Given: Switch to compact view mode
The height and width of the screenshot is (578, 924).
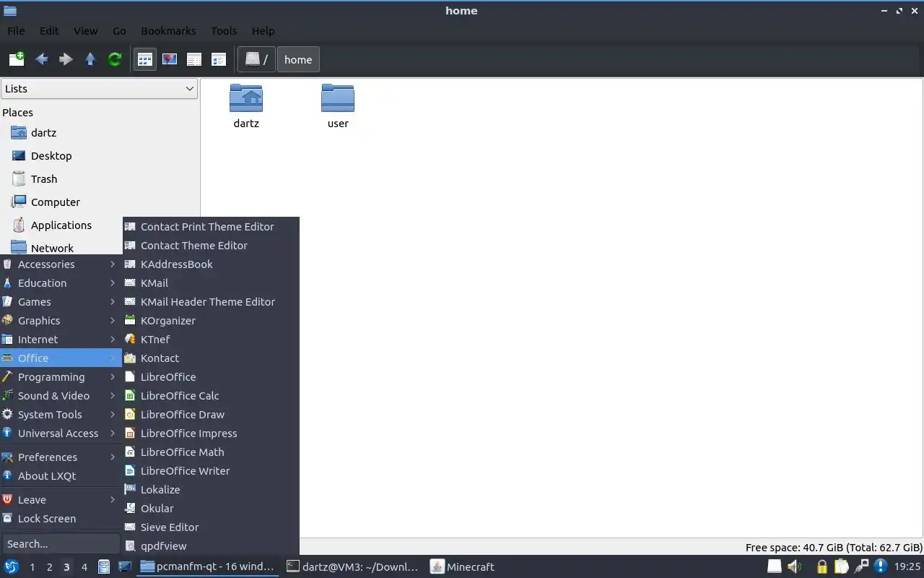Looking at the screenshot, I should (x=194, y=59).
